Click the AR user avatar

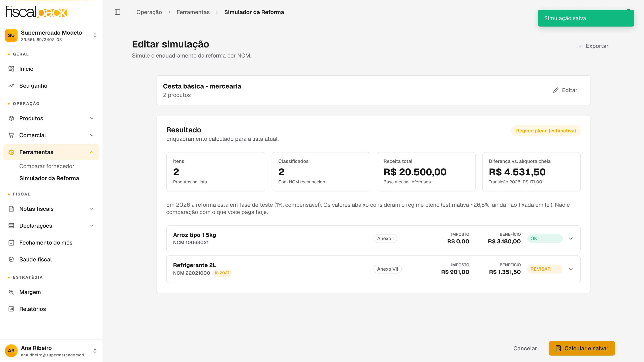(11, 351)
